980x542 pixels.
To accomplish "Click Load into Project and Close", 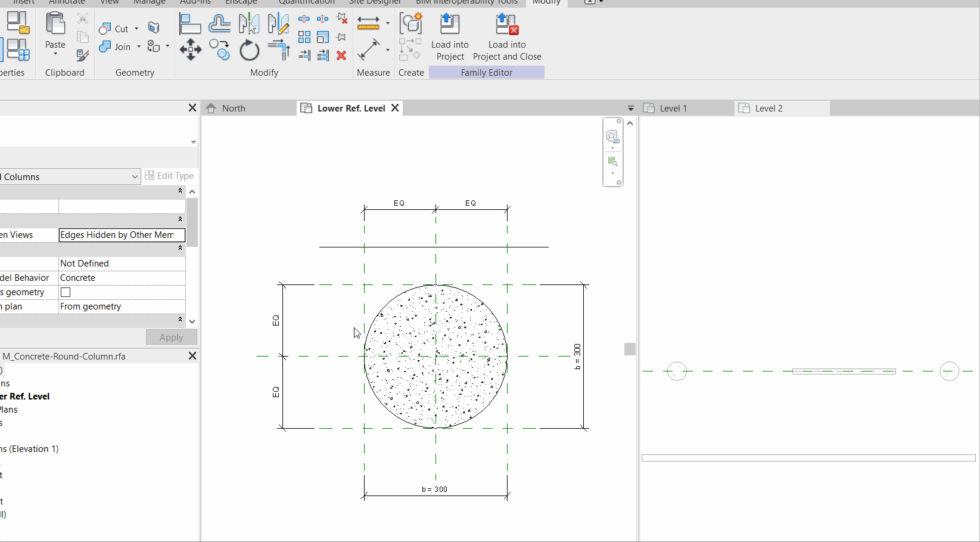I will (x=507, y=38).
